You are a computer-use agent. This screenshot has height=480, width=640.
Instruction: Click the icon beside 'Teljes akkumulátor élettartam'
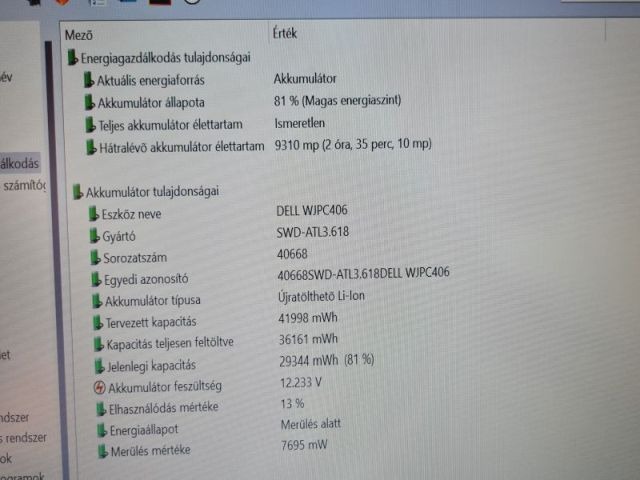click(x=90, y=124)
